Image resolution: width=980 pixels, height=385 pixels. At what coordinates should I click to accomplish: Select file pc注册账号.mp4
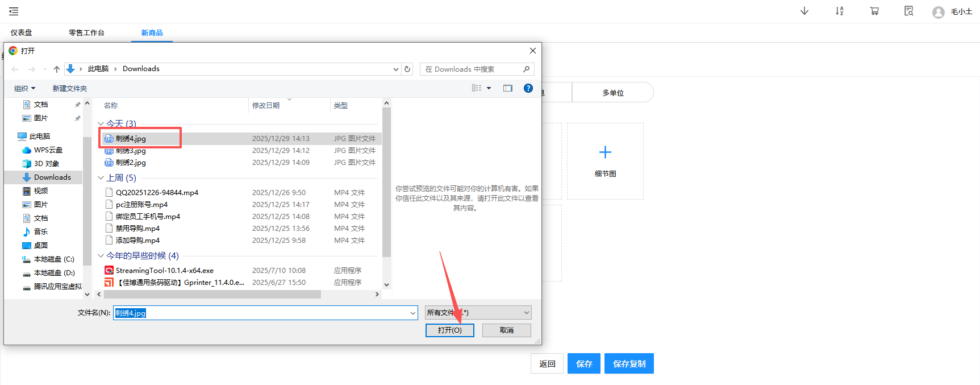click(141, 205)
